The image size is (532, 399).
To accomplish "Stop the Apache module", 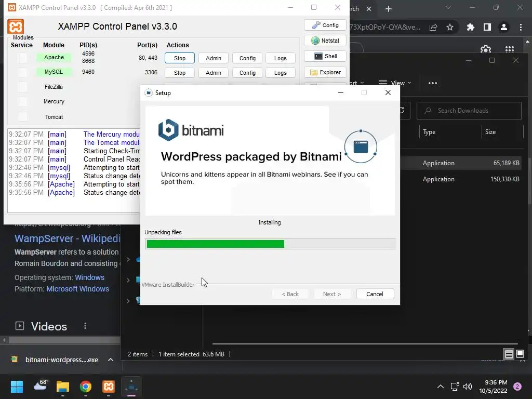I will point(180,58).
